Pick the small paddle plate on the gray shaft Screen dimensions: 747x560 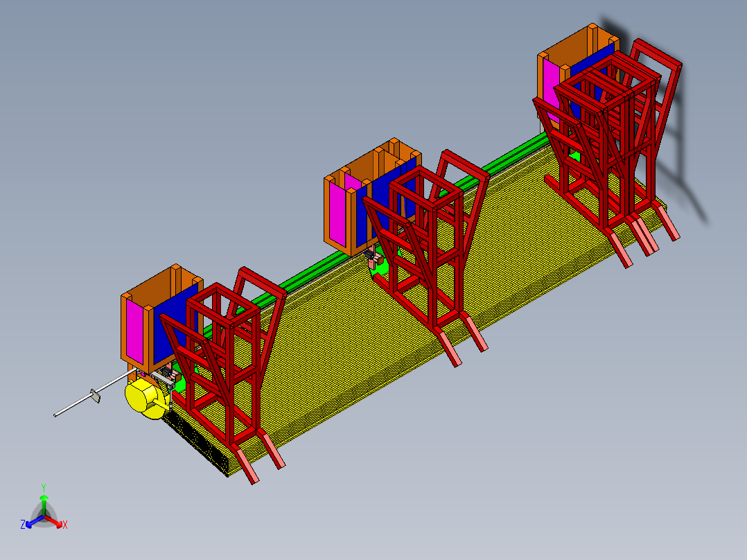(x=96, y=396)
